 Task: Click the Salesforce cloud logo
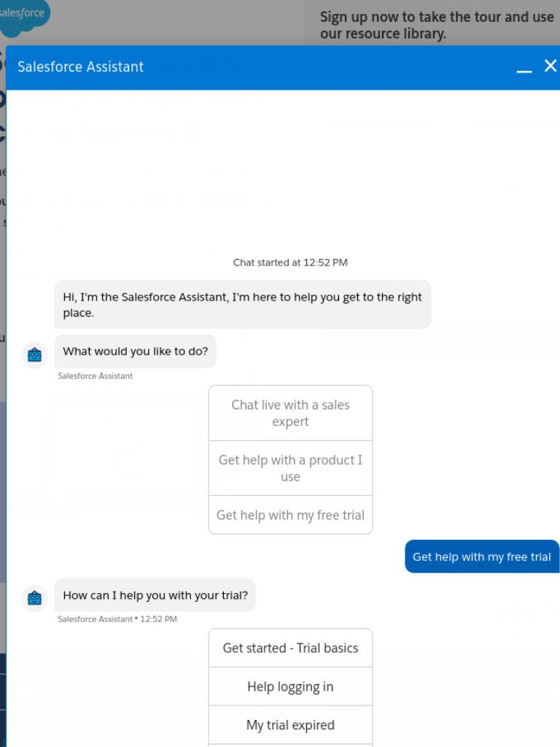(x=24, y=17)
